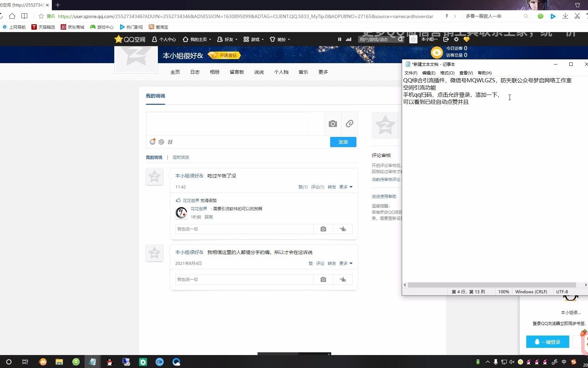Click the 发表 publish button
Image resolution: width=588 pixels, height=368 pixels.
pos(343,142)
